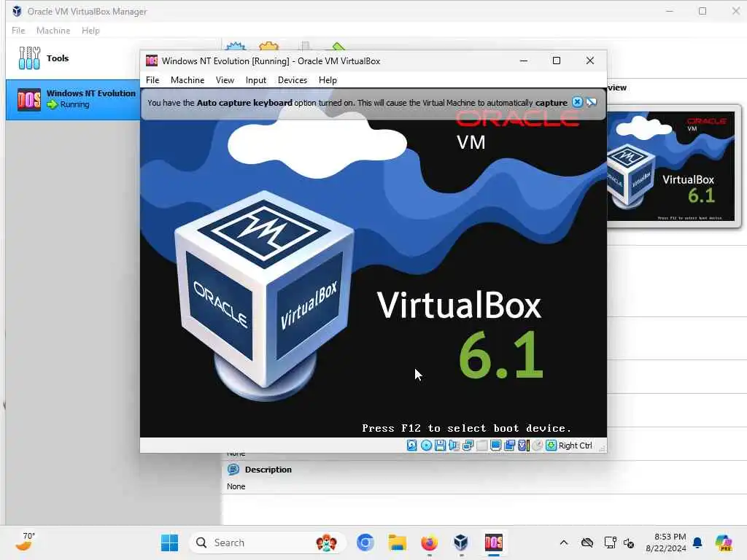Open View menu in the VM window
The width and height of the screenshot is (747, 560).
click(225, 80)
